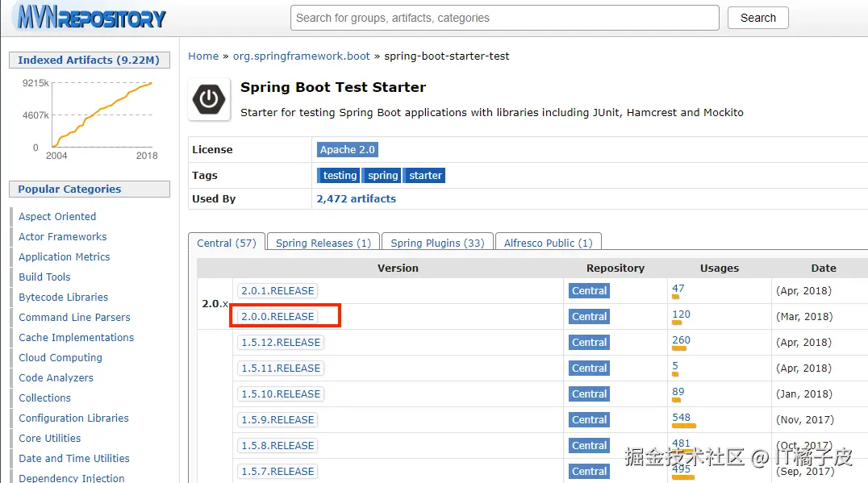868x483 pixels.
Task: Click Central badge in 1.5.7.RELEASE row
Action: (589, 472)
